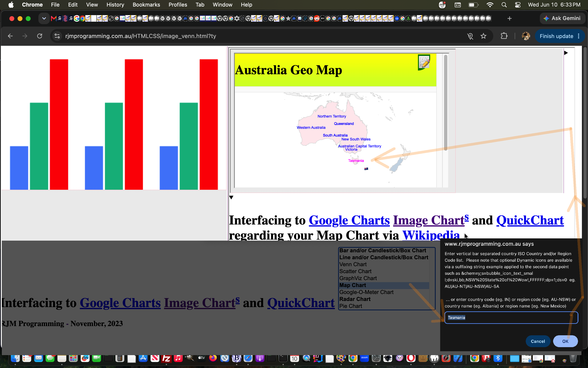
Task: Click the map frame's vertical scrollbar
Action: 446,102
